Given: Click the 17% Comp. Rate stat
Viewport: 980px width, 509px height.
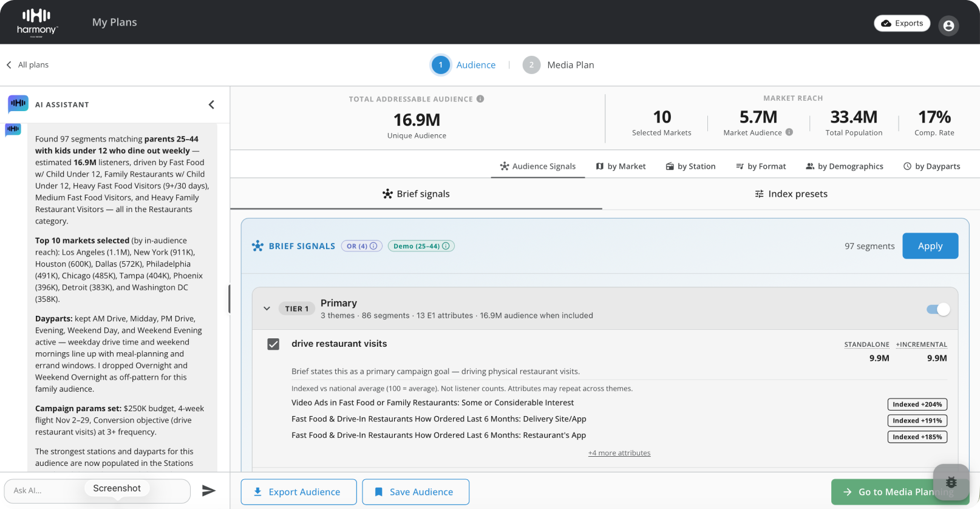Looking at the screenshot, I should (x=934, y=123).
